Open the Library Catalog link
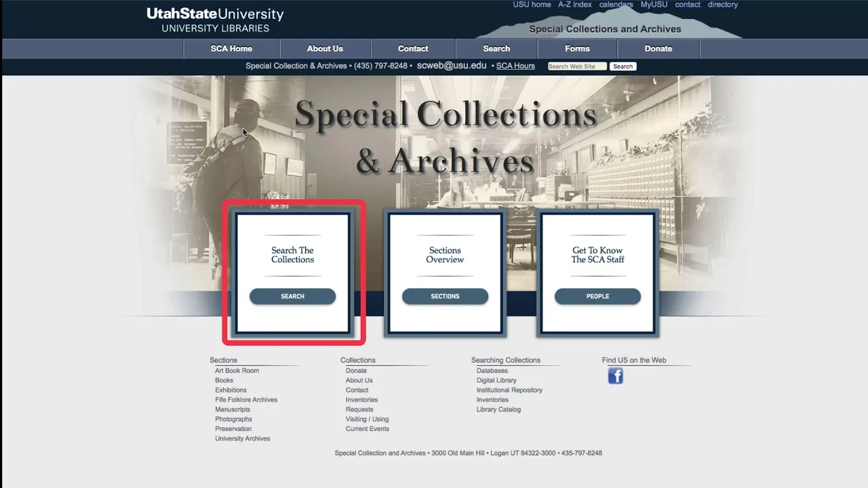 (498, 409)
